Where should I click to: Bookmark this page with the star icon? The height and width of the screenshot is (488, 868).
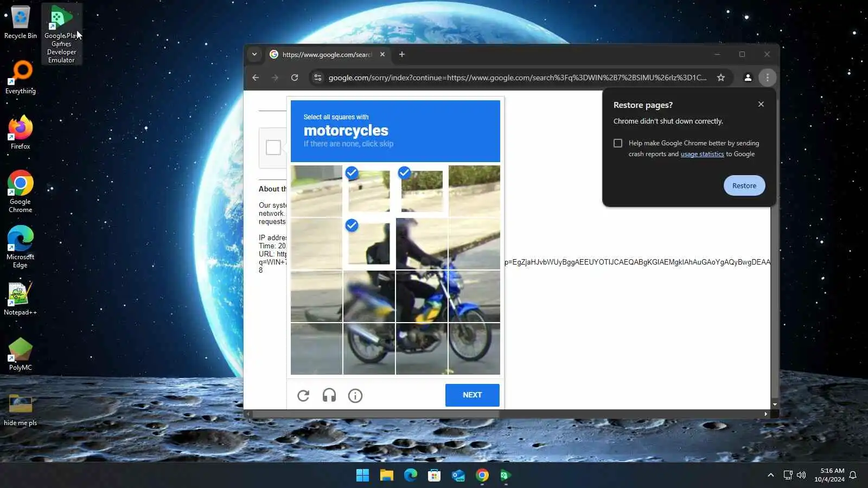[x=721, y=78]
